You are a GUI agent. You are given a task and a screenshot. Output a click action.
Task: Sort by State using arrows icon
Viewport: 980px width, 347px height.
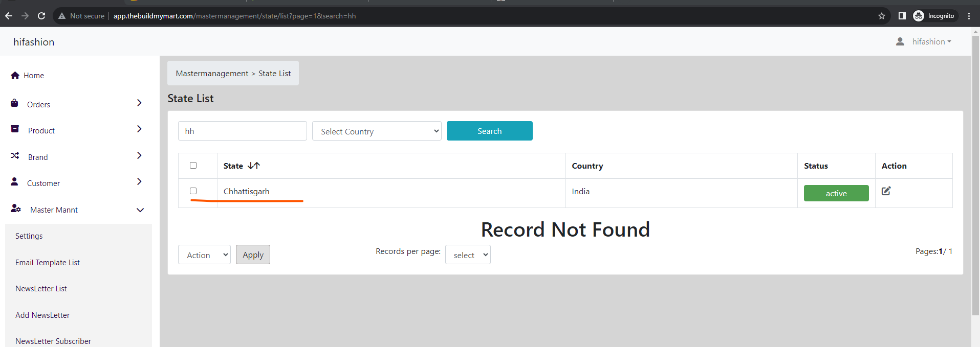[x=254, y=166]
